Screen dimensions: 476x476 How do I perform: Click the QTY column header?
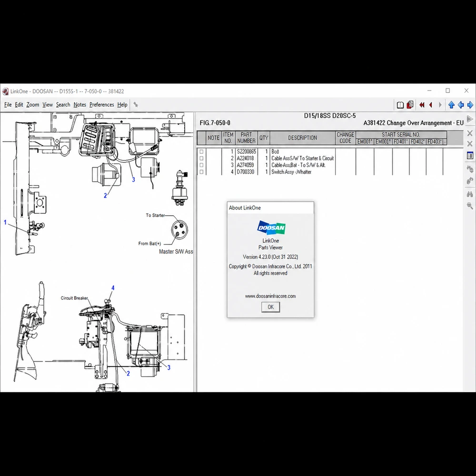click(264, 138)
